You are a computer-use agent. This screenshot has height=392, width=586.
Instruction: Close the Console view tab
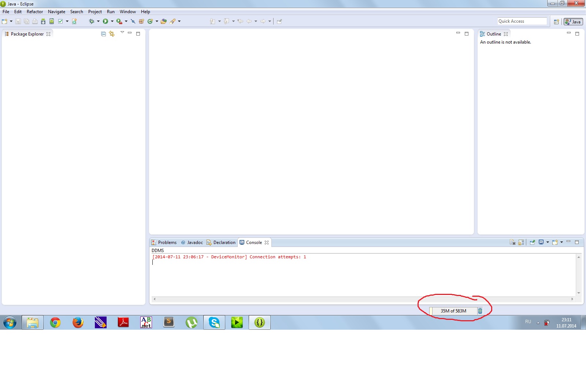(267, 243)
